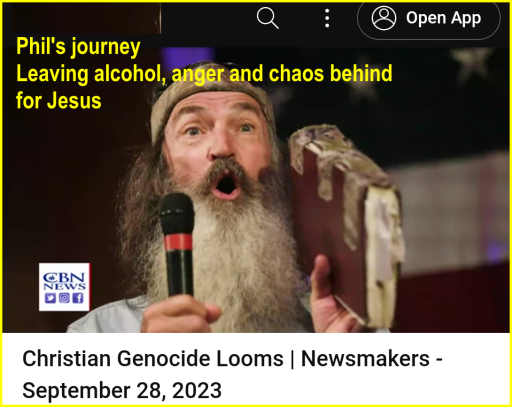Click the "Leaving alcohol, anger and chaos behind" caption
The height and width of the screenshot is (407, 512).
coord(204,73)
